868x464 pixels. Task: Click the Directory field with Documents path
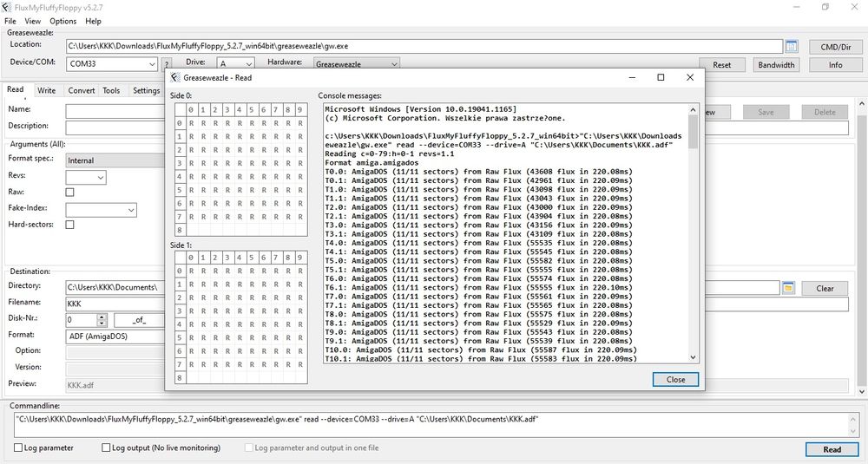coord(115,288)
